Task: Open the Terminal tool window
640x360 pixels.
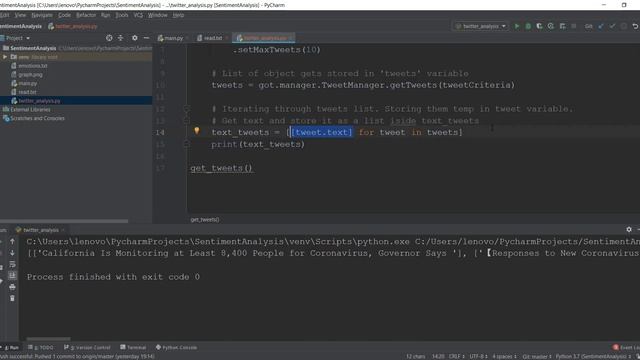Action: click(x=133, y=347)
